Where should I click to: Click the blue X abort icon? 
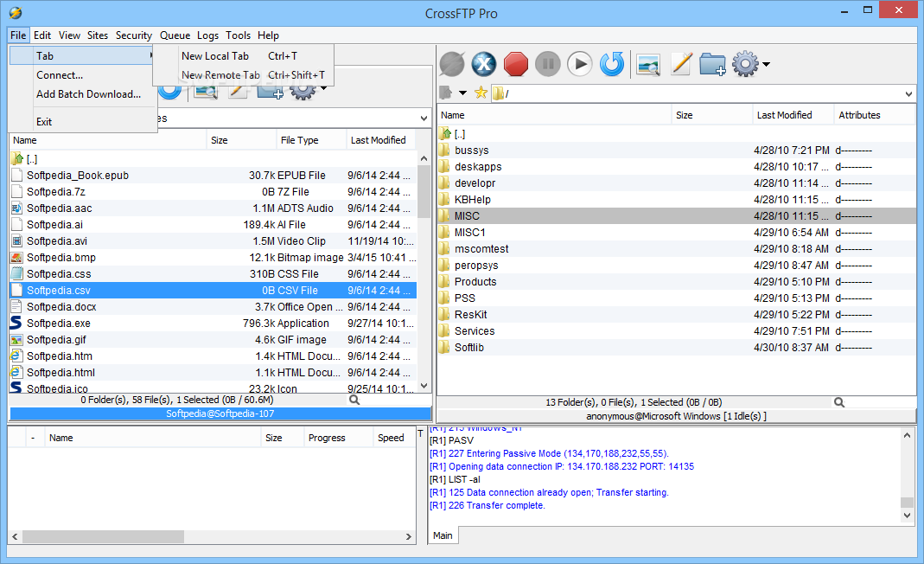(x=484, y=64)
